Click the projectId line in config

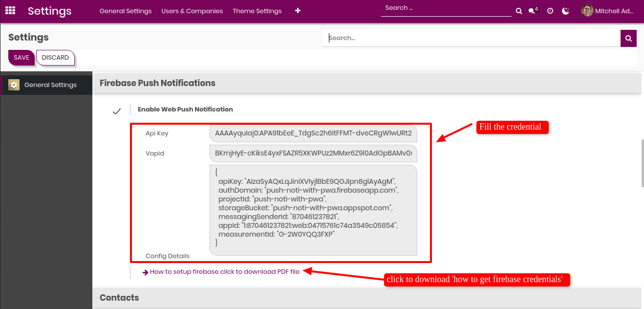click(x=272, y=199)
